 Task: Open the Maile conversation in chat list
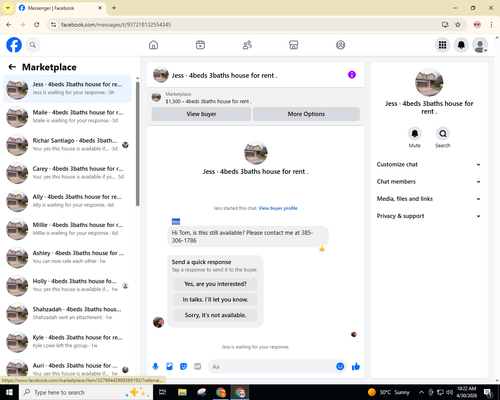point(67,117)
